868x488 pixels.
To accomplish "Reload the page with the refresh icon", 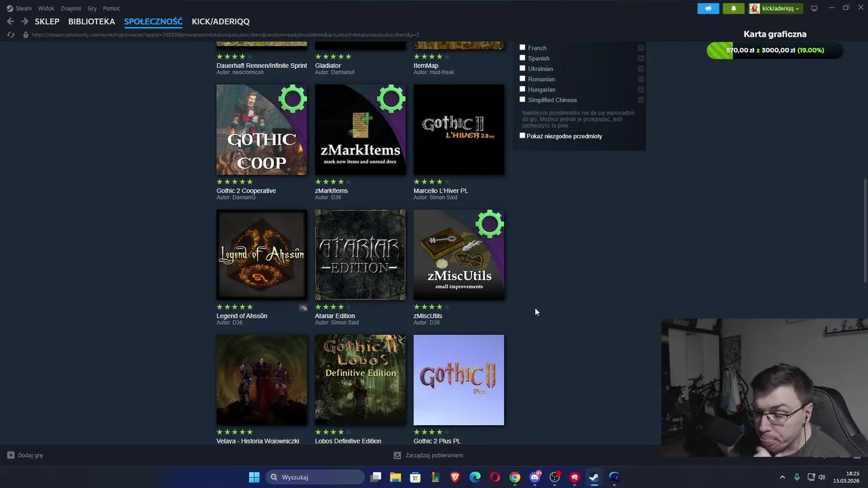I will 11,35.
